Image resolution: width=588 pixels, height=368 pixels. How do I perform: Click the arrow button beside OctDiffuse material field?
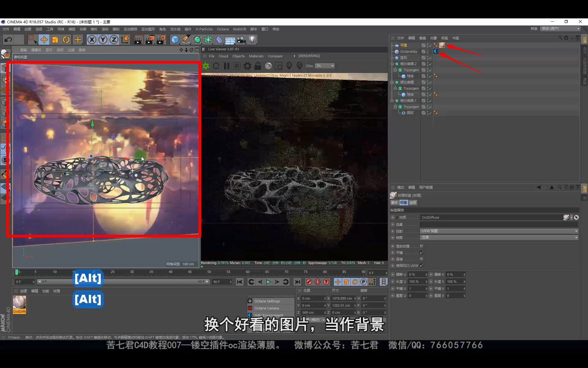(x=571, y=217)
